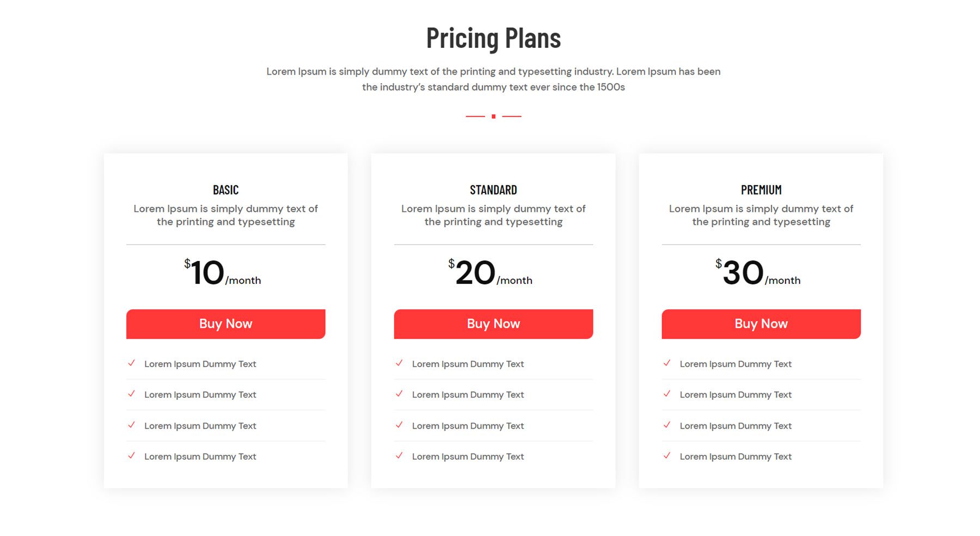This screenshot has height=536, width=980.
Task: Select the STANDARD plan heading
Action: coord(493,190)
